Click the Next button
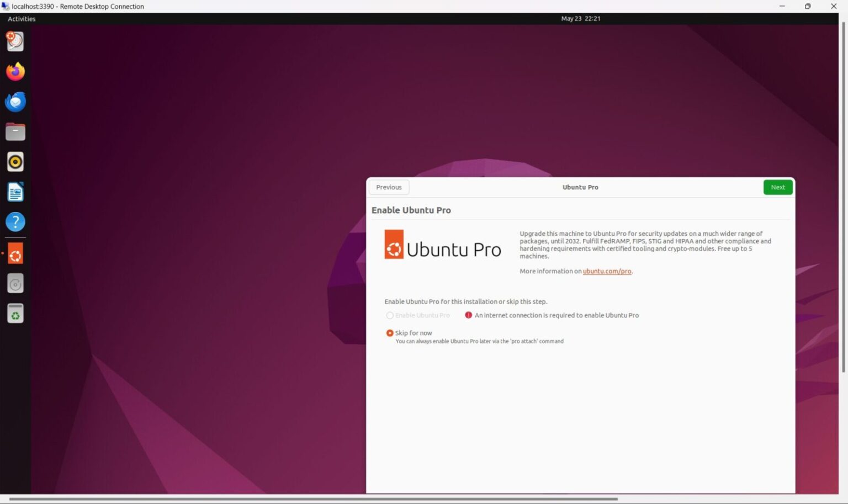The width and height of the screenshot is (848, 504). click(777, 187)
